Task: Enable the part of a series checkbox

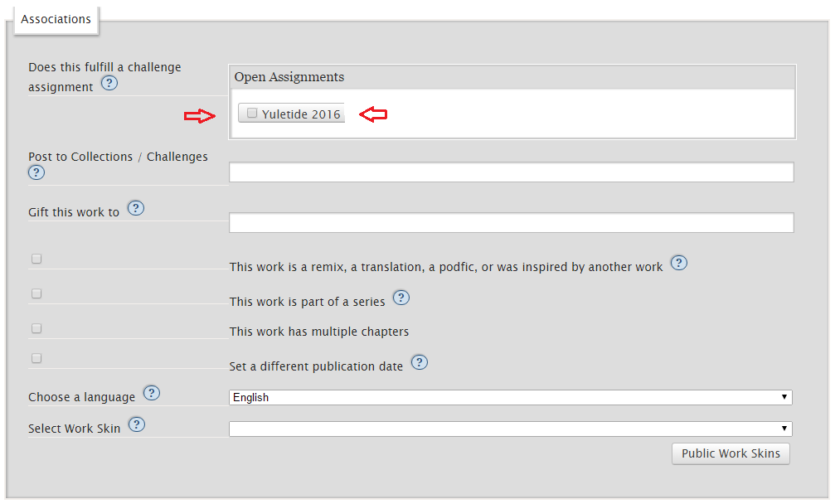Action: (x=36, y=293)
